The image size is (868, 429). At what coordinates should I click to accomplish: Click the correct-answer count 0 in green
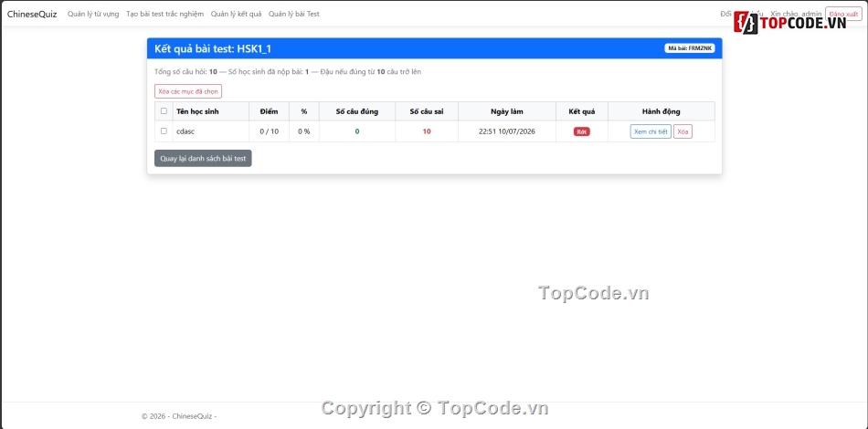click(357, 131)
